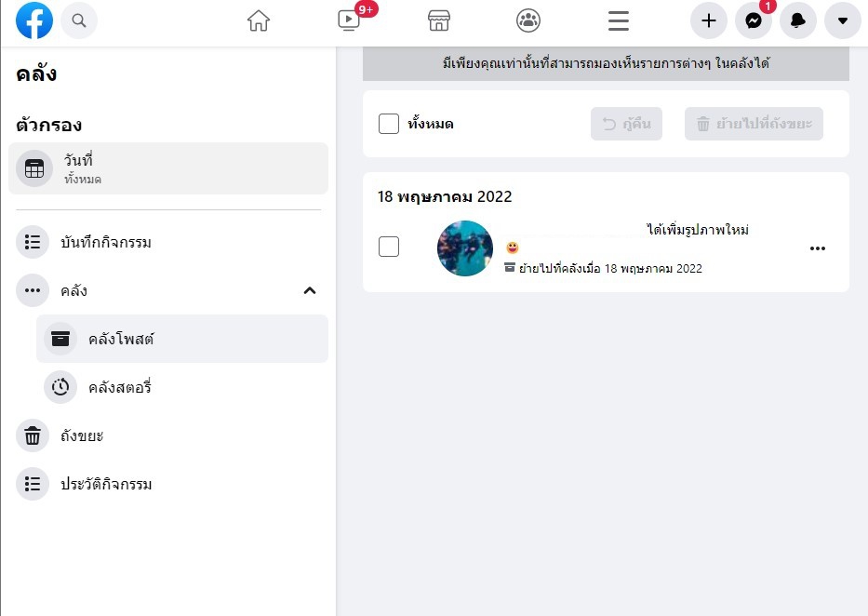Image resolution: width=868 pixels, height=616 pixels.
Task: Tick the ทั้งหมด select-all checkbox
Action: pyautogui.click(x=389, y=124)
